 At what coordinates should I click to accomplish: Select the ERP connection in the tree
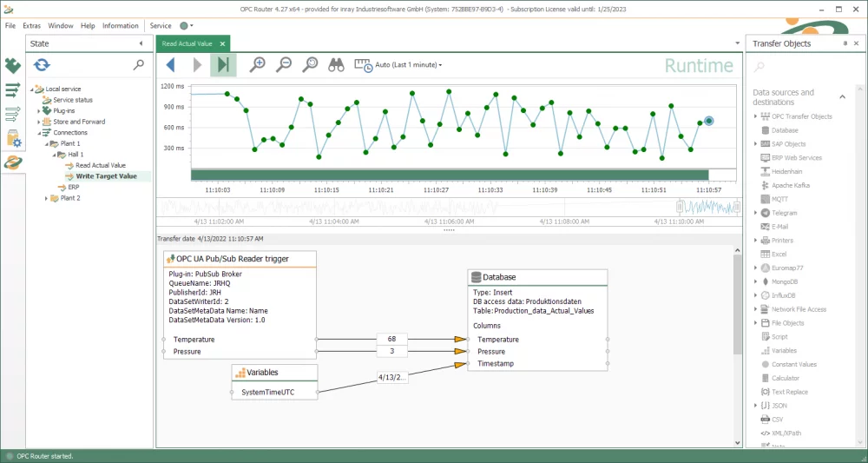tap(73, 187)
